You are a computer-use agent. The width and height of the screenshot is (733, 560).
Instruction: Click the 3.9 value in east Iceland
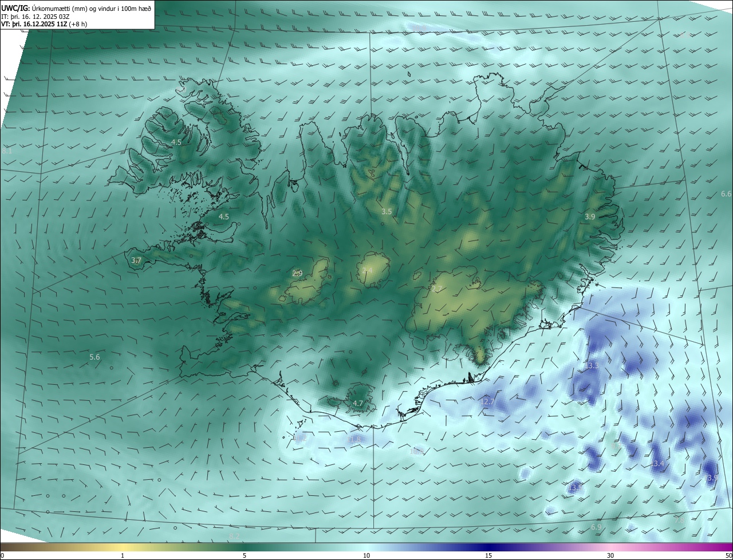click(x=590, y=217)
